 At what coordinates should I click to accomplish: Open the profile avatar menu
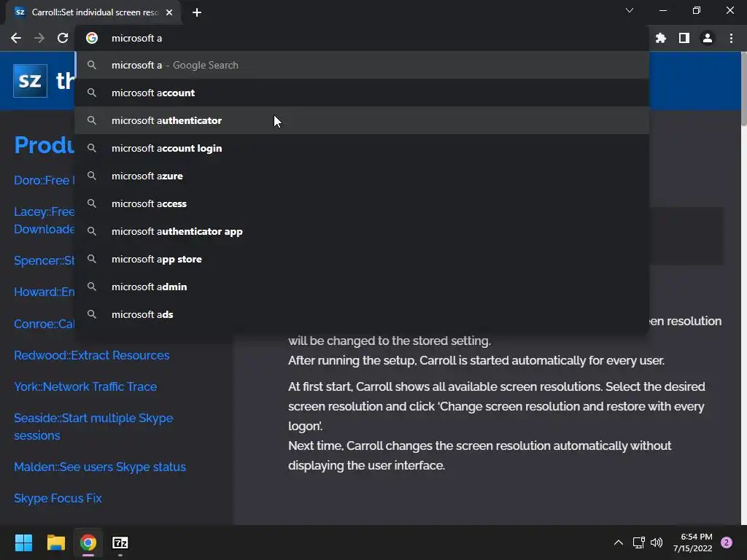[x=708, y=38]
